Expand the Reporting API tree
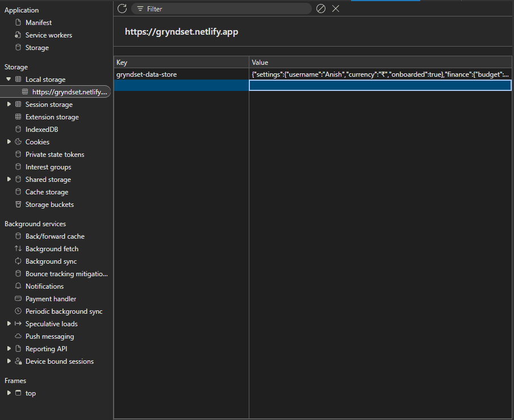This screenshot has width=514, height=420. (x=9, y=348)
